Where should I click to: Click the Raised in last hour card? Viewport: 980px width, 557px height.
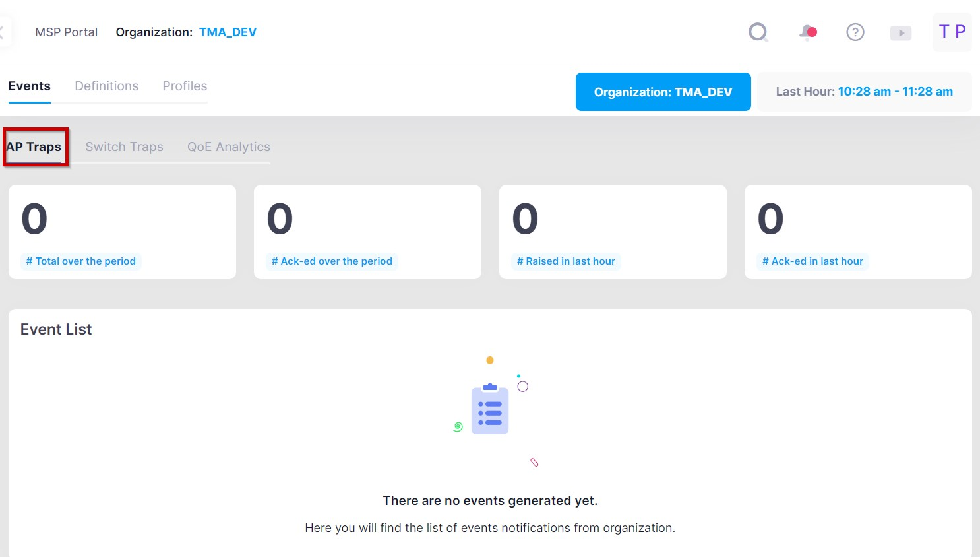pos(613,232)
